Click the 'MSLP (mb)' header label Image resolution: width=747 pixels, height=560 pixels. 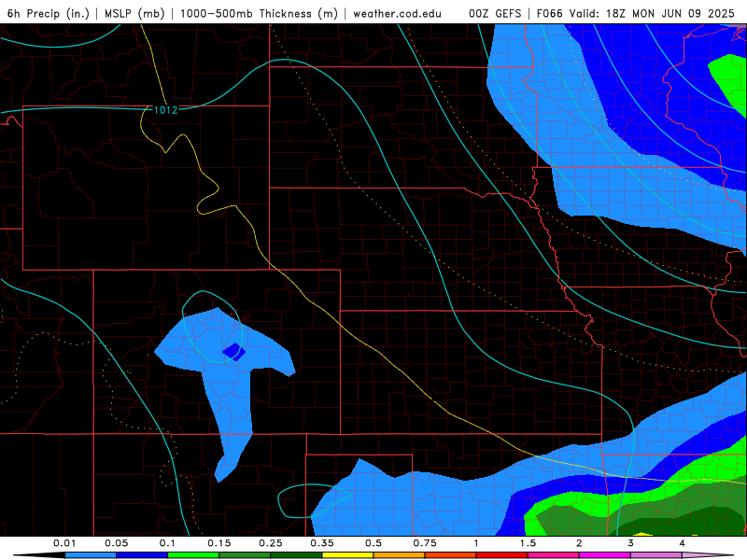(134, 13)
